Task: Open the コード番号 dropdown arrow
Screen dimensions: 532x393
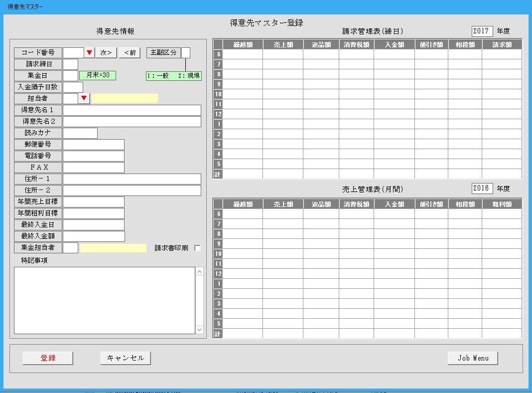Action: click(x=89, y=53)
